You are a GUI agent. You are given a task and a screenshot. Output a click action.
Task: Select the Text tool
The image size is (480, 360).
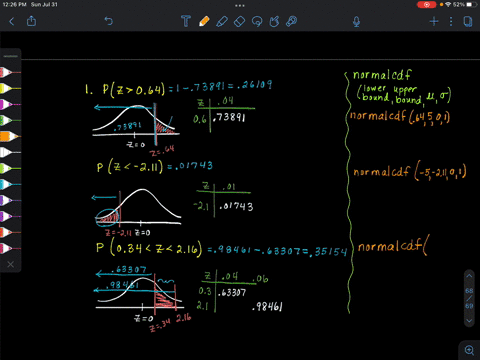(x=186, y=21)
